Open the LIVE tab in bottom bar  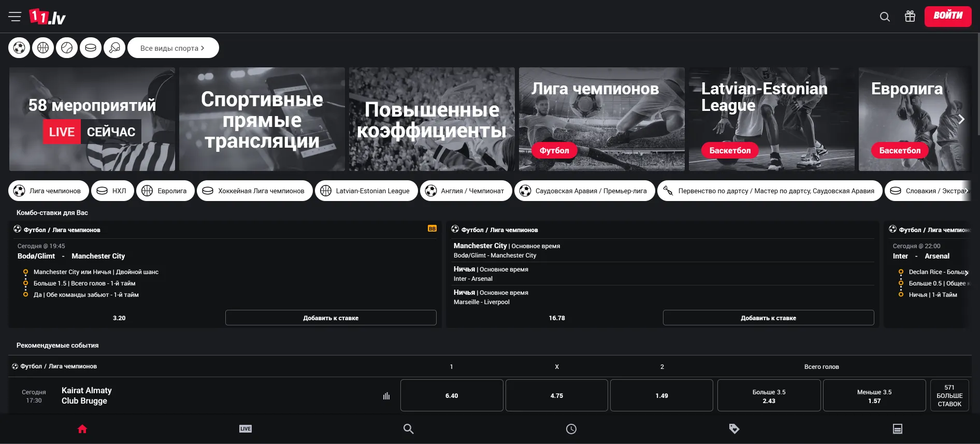coord(246,429)
